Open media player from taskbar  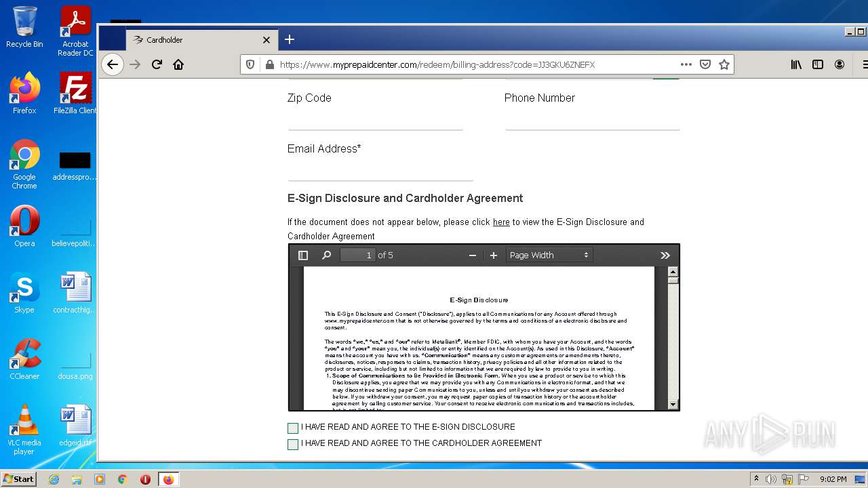[x=100, y=479]
